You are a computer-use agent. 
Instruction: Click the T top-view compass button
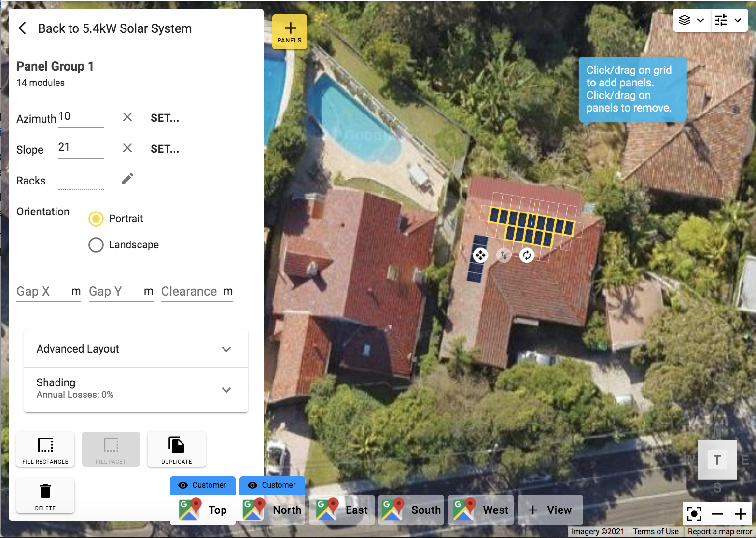[x=717, y=460]
